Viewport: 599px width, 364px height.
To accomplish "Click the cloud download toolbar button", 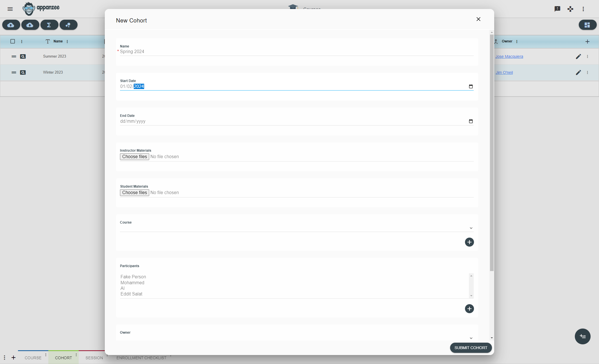I will coord(30,25).
